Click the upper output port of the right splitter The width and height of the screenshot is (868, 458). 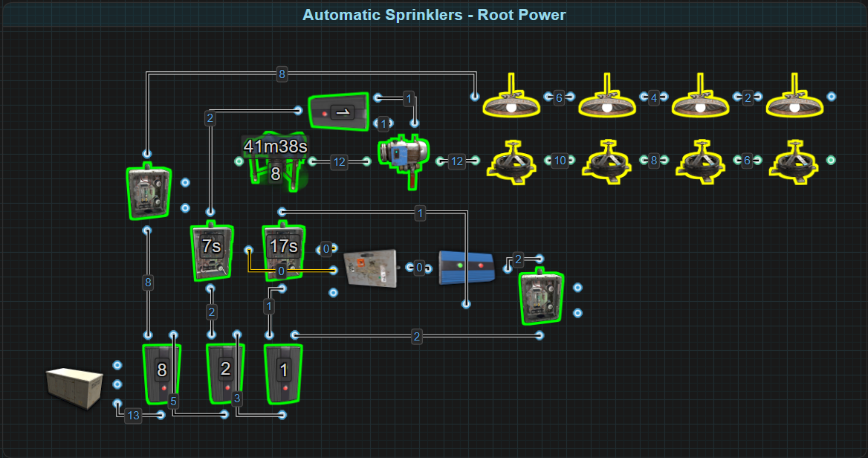coord(578,288)
